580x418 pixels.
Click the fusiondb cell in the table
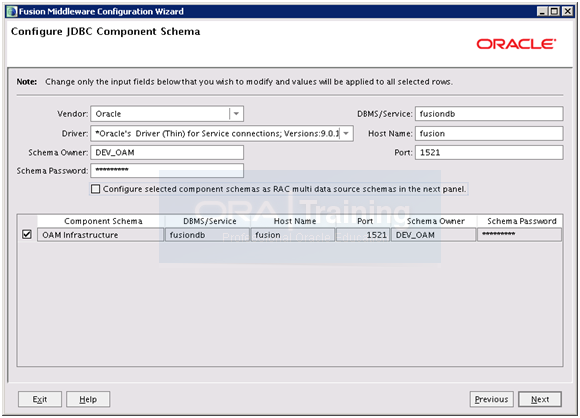[208, 235]
